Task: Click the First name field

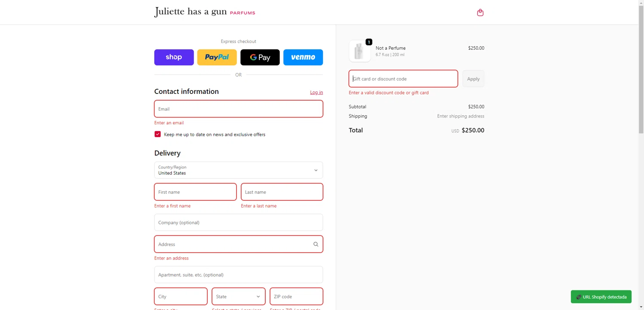Action: point(195,192)
